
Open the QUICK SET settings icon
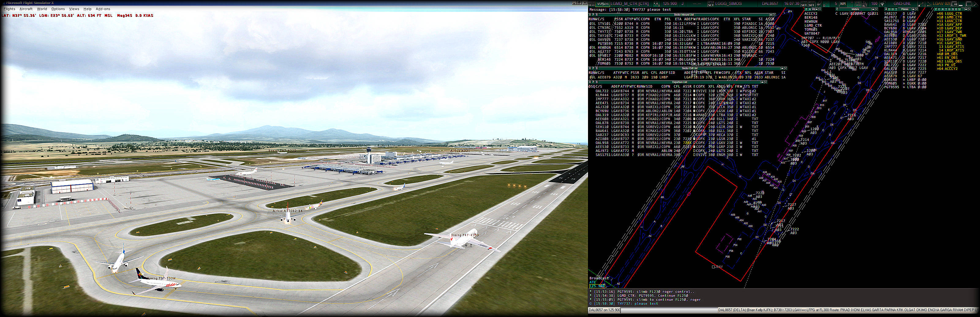click(x=812, y=3)
